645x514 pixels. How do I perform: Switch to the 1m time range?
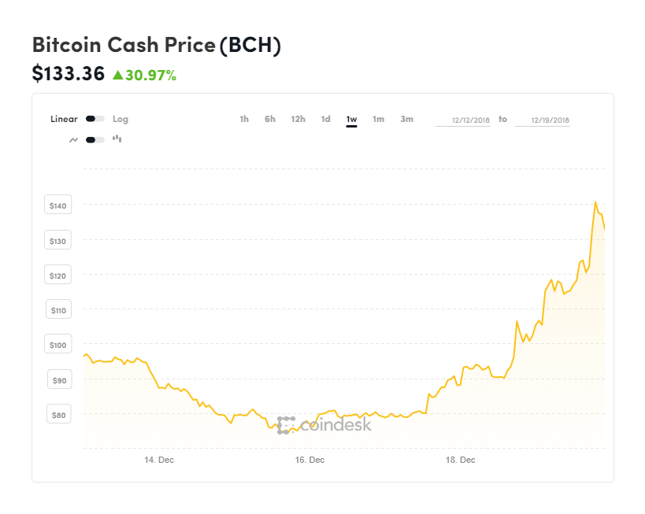[378, 119]
